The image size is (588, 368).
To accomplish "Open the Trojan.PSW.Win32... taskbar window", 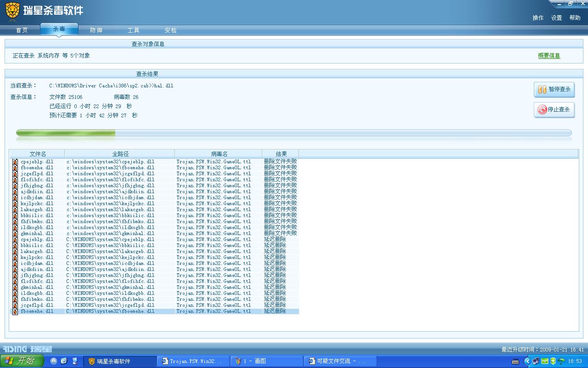I will [193, 361].
